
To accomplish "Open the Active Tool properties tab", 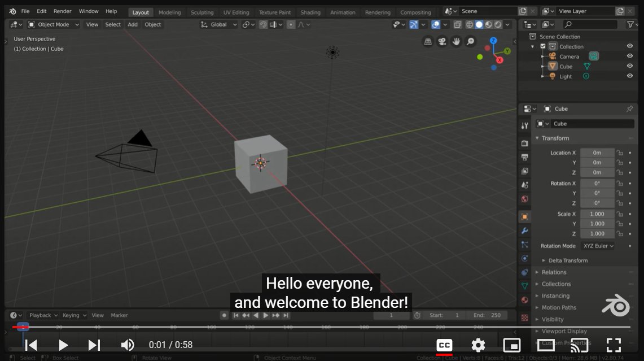I will pyautogui.click(x=524, y=126).
